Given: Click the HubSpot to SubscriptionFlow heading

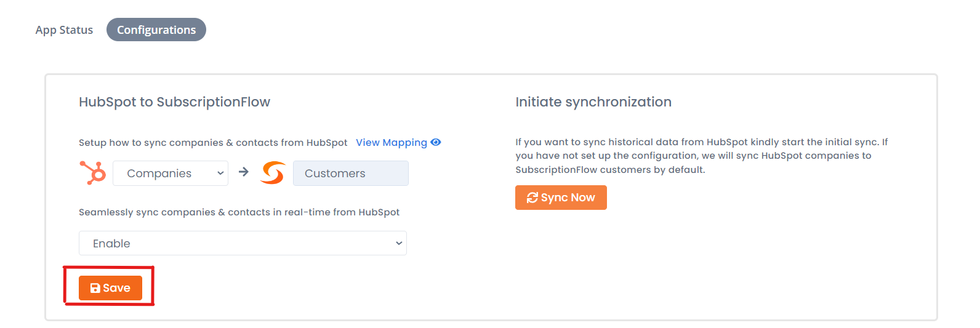Looking at the screenshot, I should (174, 102).
